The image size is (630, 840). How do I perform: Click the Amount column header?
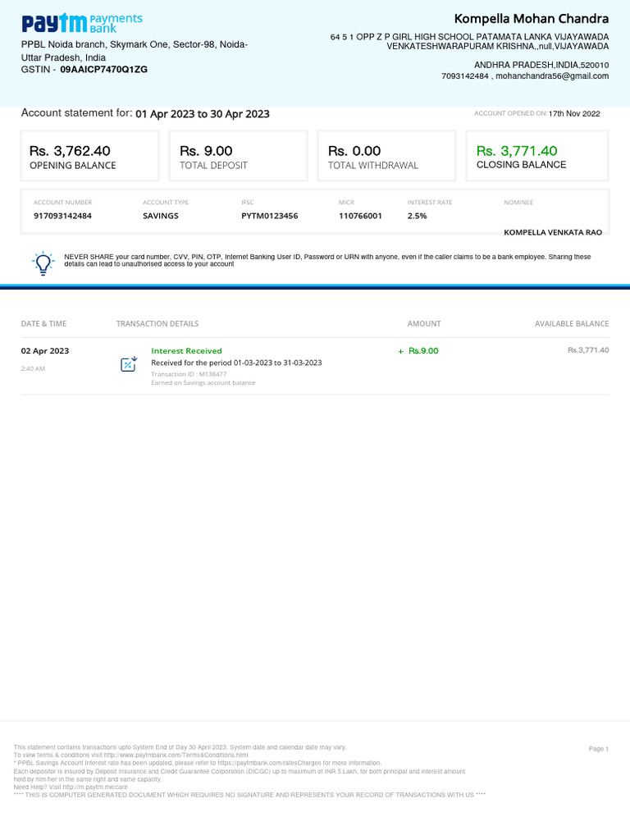point(424,323)
